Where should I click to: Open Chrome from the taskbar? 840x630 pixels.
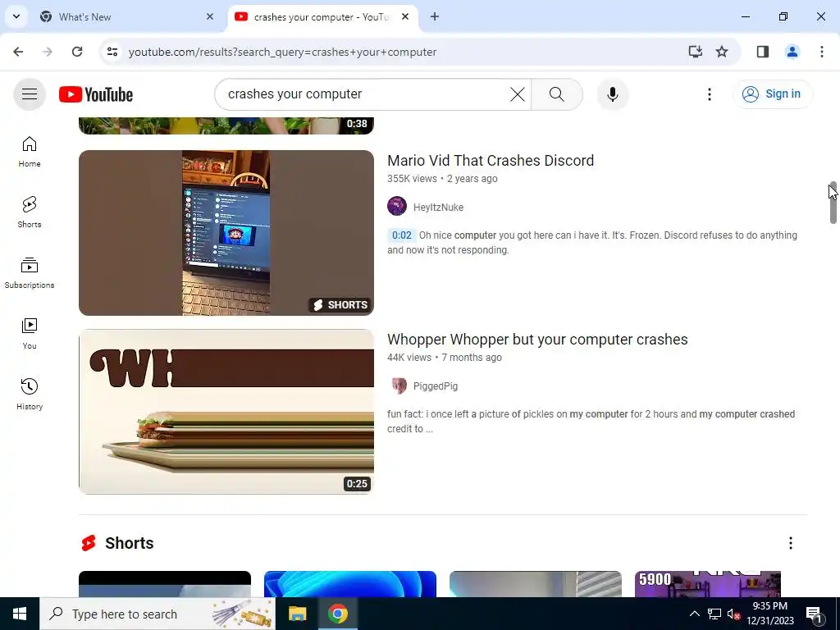pos(337,614)
